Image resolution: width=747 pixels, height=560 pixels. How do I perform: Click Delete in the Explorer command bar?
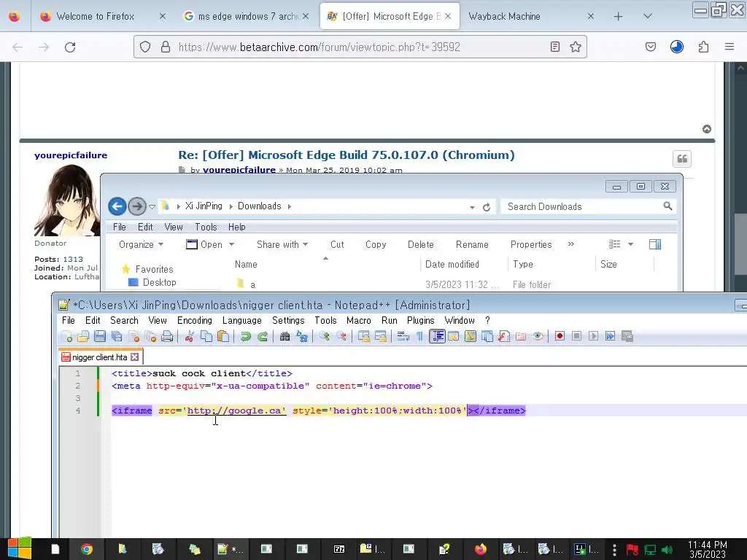421,245
